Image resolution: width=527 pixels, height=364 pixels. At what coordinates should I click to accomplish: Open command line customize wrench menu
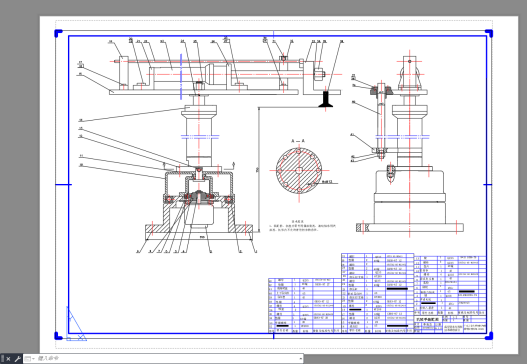click(17, 359)
